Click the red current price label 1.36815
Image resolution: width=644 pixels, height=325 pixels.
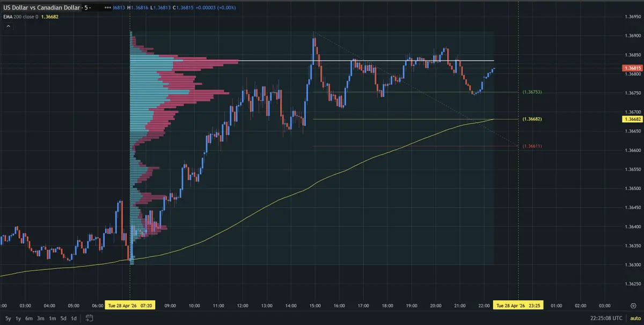tap(632, 68)
